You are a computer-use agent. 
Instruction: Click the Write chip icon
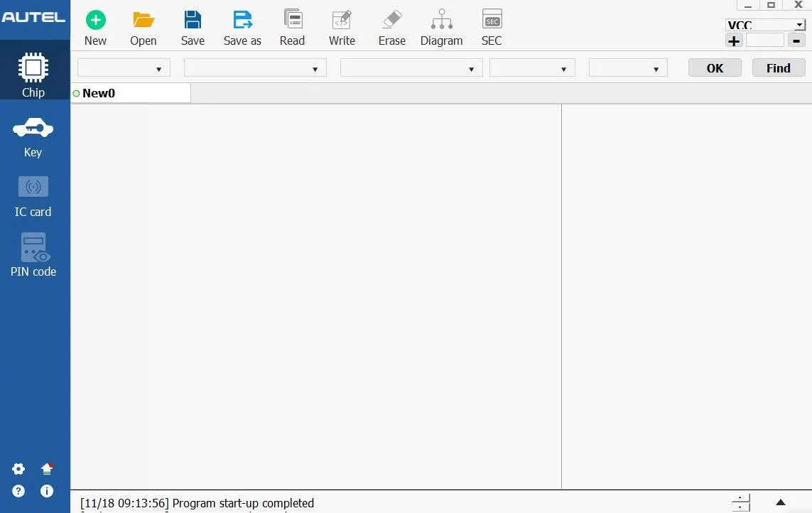342,21
